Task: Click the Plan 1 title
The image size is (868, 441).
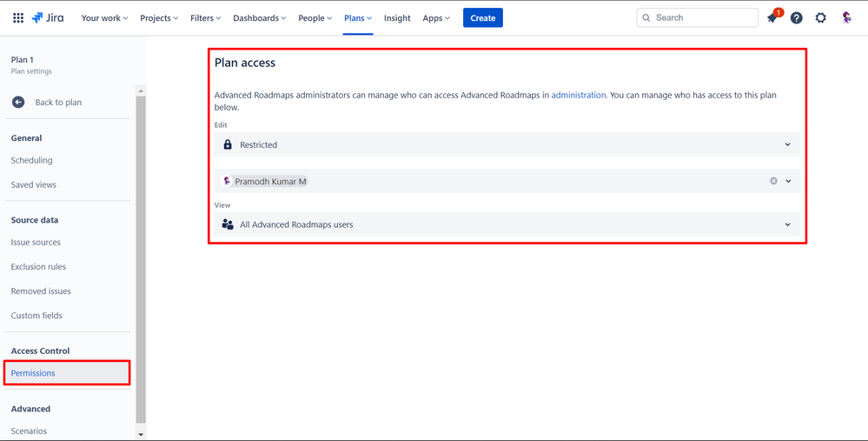Action: coord(23,60)
